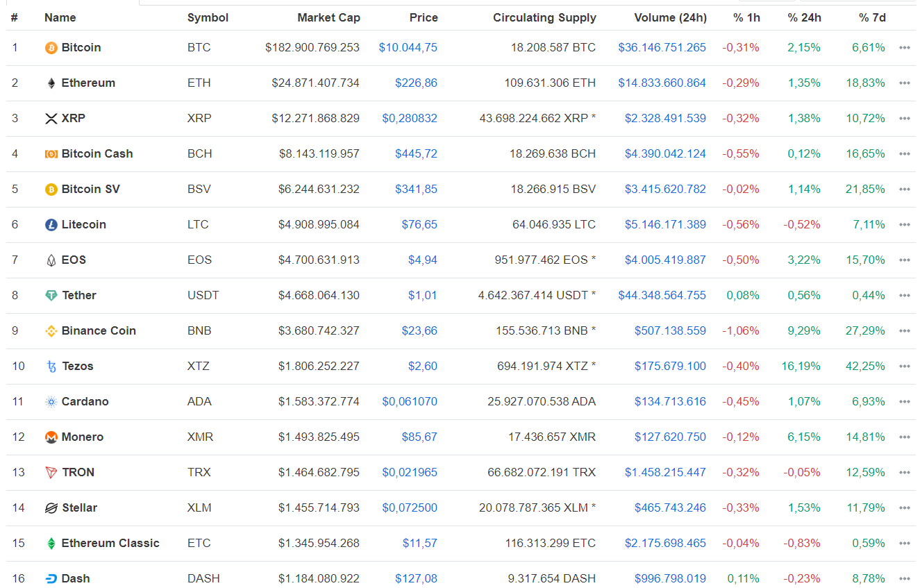Click the Dash logo icon

(51, 579)
